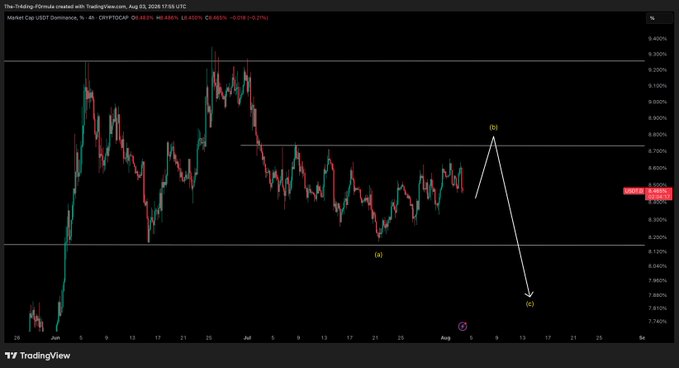Click the purple lightning event marker

[462, 326]
